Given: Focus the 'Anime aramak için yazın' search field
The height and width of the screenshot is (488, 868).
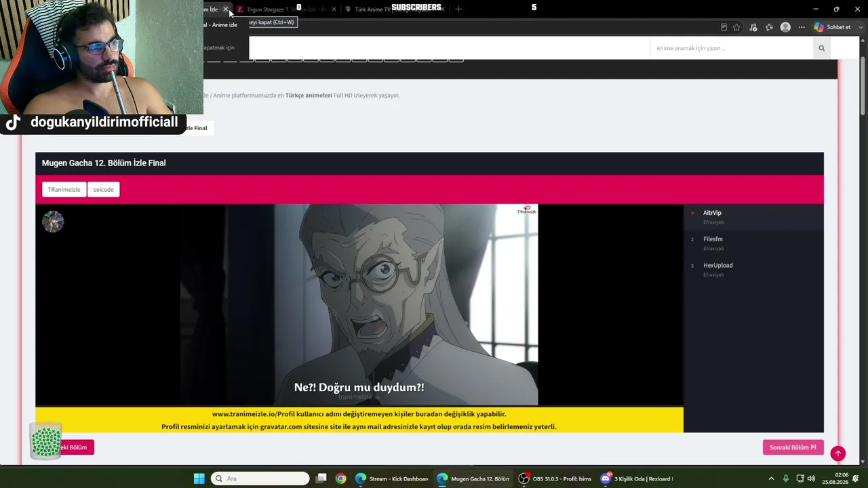Looking at the screenshot, I should 731,48.
